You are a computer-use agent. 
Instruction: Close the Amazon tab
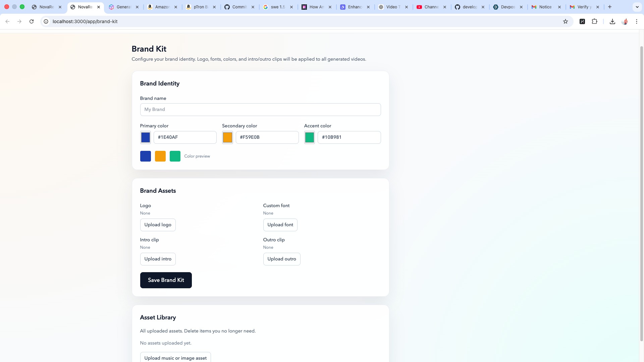[176, 7]
